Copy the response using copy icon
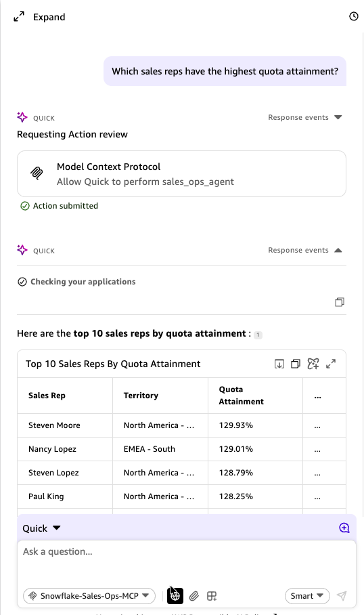The image size is (364, 615). [x=340, y=302]
